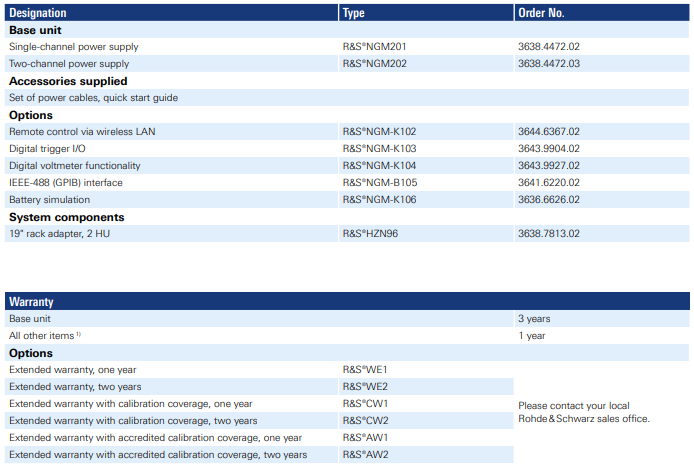This screenshot has width=694, height=467.
Task: Click order number 3641.6220.02
Action: tap(549, 183)
